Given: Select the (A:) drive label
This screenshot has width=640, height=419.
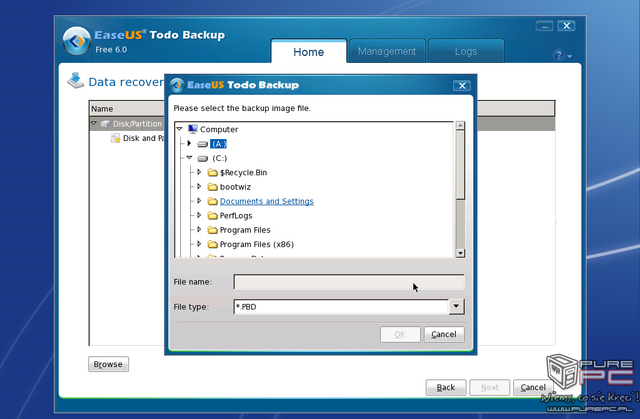Looking at the screenshot, I should (218, 144).
